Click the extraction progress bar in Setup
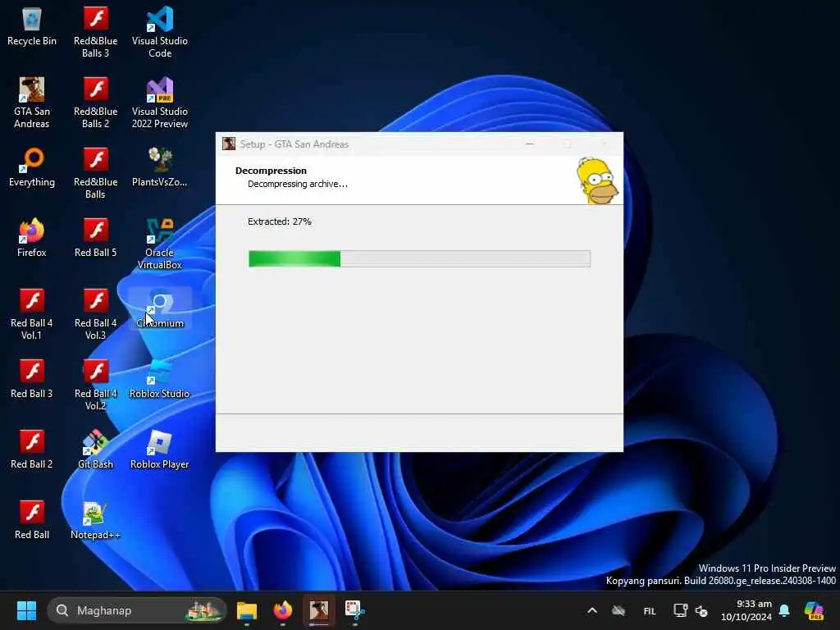Image resolution: width=840 pixels, height=630 pixels. pos(419,258)
